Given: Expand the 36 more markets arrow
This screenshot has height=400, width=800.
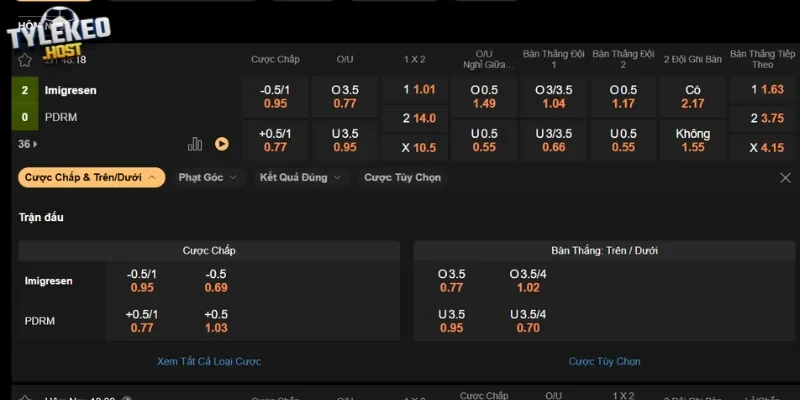Looking at the screenshot, I should coord(28,144).
